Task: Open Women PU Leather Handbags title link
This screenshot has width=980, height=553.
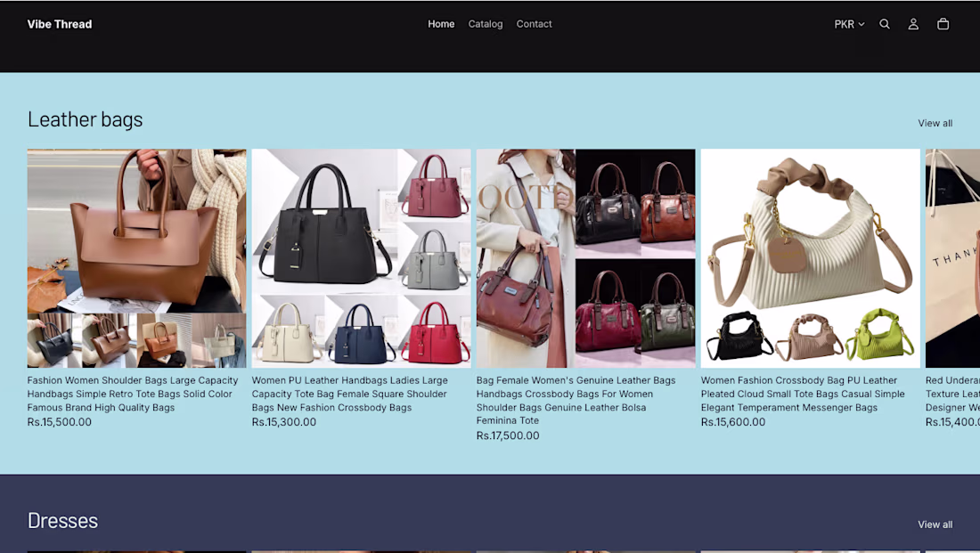Action: click(350, 394)
